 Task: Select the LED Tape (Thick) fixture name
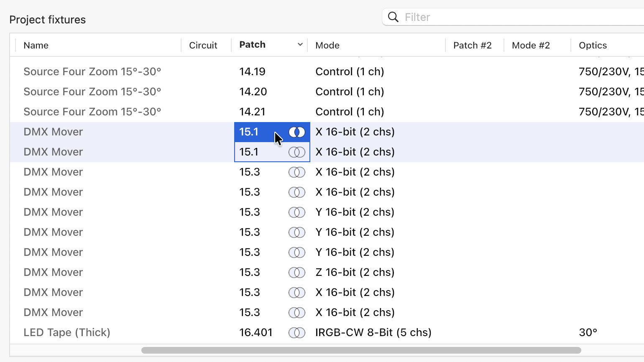67,332
